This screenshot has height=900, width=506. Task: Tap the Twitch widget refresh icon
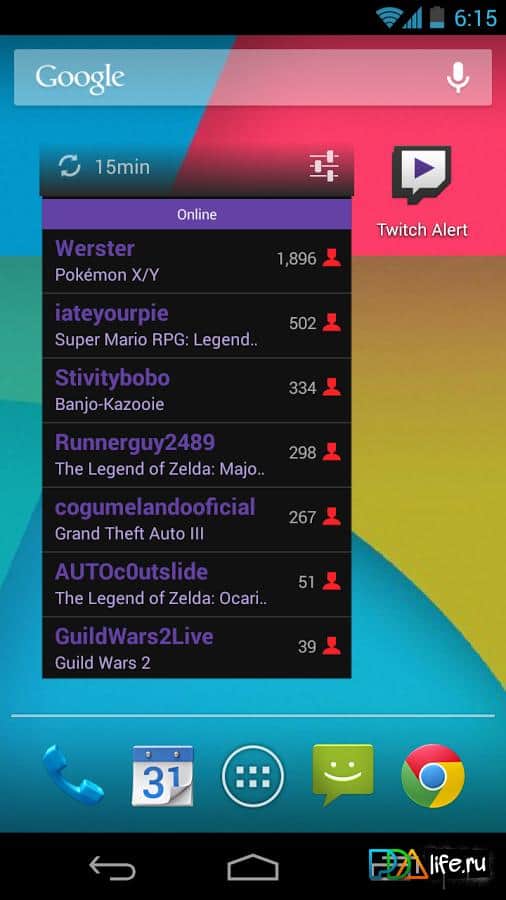pos(69,166)
